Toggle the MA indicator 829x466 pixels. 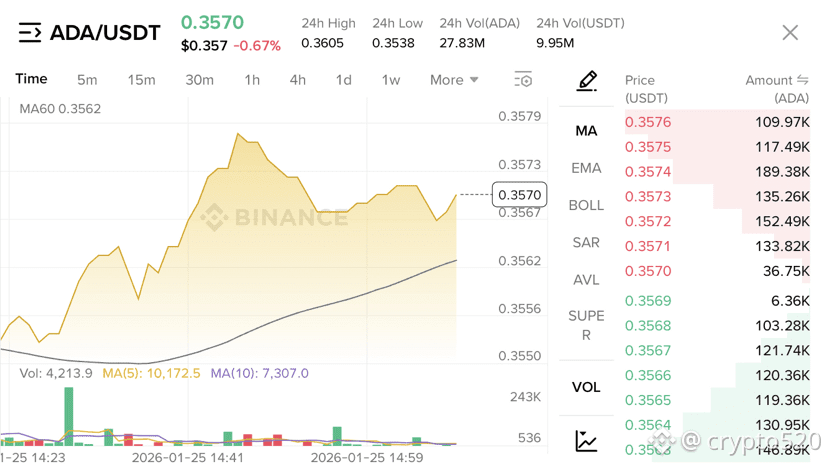coord(586,131)
